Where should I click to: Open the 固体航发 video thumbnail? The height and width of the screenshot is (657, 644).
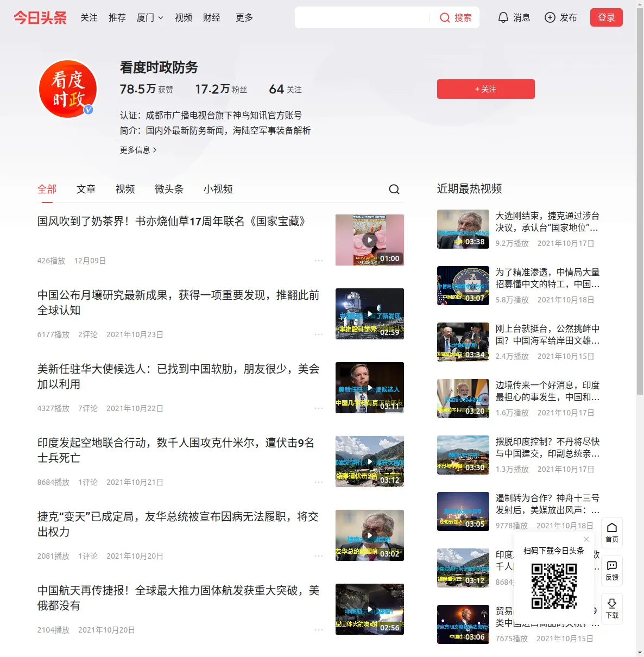point(370,609)
